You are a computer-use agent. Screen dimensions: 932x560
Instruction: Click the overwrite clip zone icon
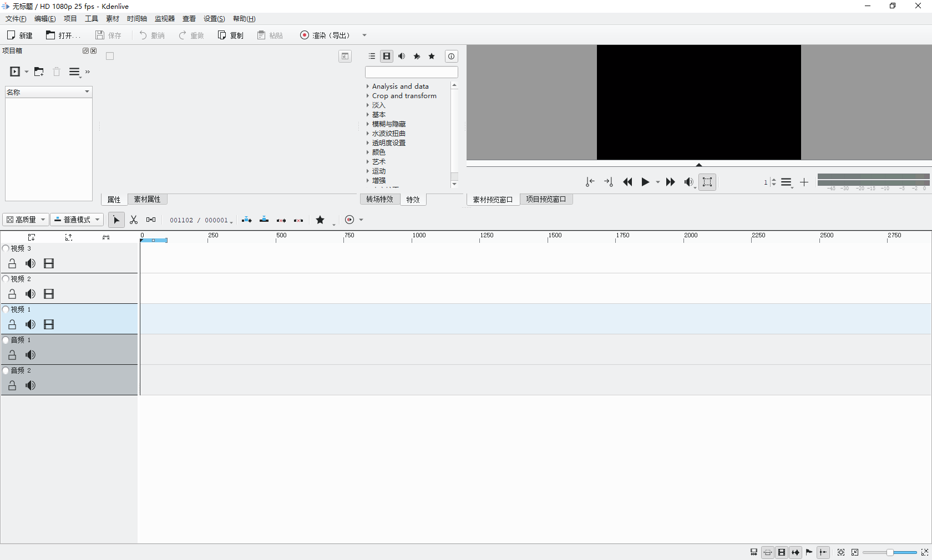pyautogui.click(x=264, y=220)
